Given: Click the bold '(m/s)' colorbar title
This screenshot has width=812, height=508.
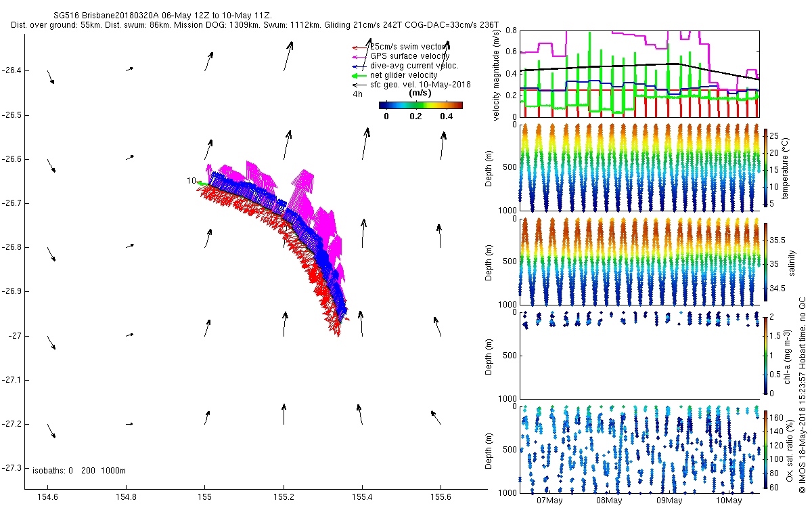Looking at the screenshot, I should coord(421,93).
